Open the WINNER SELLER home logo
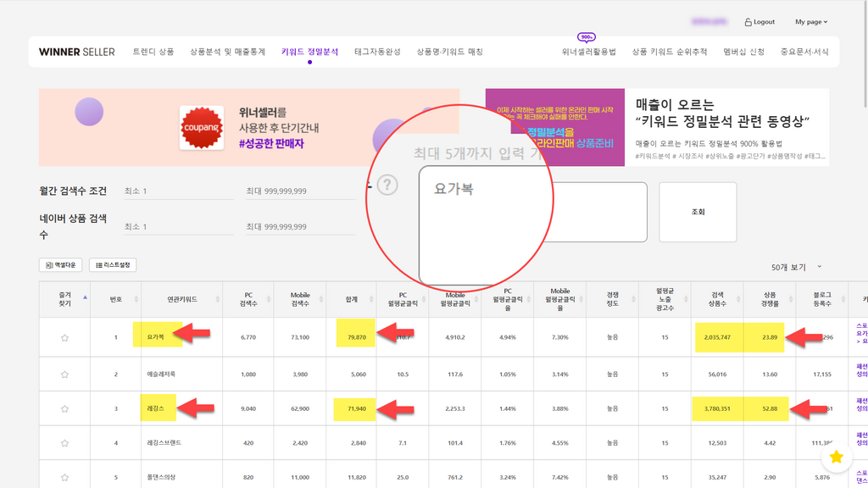868x488 pixels. [77, 52]
